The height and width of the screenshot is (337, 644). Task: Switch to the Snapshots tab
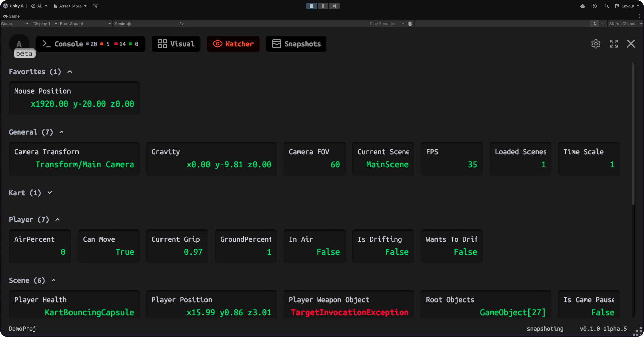[x=296, y=44]
